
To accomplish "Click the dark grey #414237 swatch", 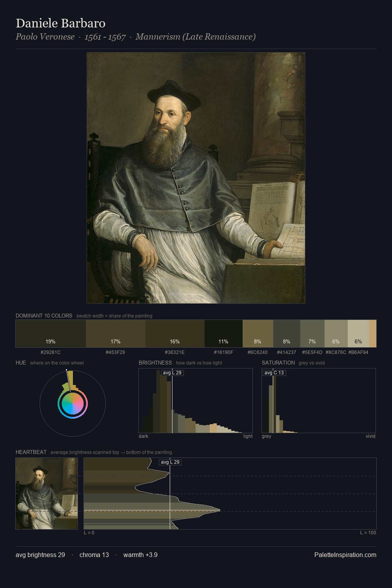I will [x=287, y=334].
